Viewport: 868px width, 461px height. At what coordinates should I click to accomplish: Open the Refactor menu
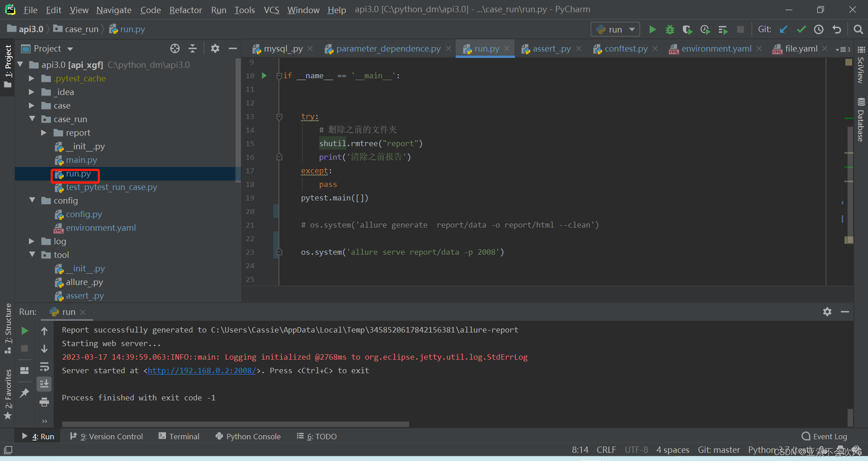pyautogui.click(x=185, y=10)
